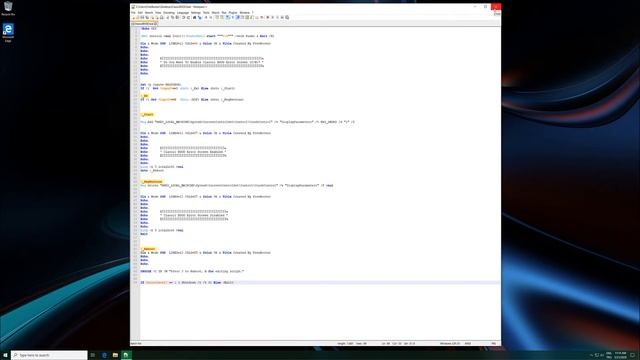This screenshot has height=360, width=640.
Task: Open the Plugins menu
Action: [233, 13]
